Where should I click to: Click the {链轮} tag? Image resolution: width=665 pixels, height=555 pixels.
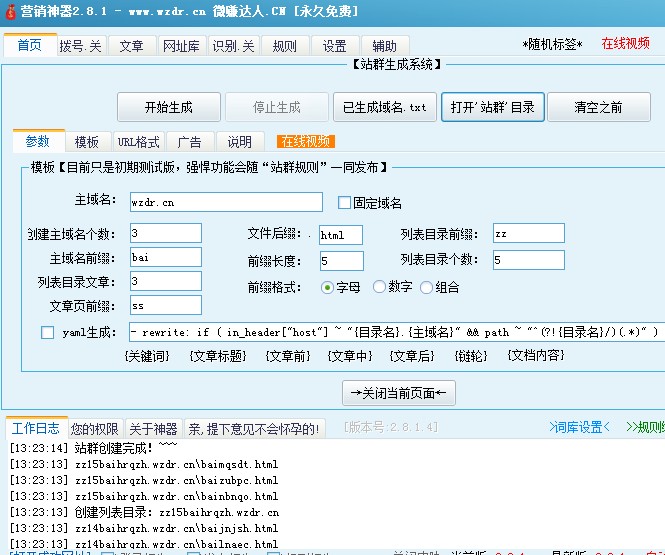click(x=471, y=356)
